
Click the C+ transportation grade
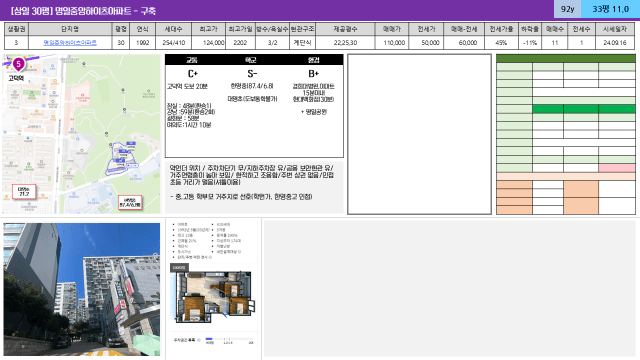[193, 74]
